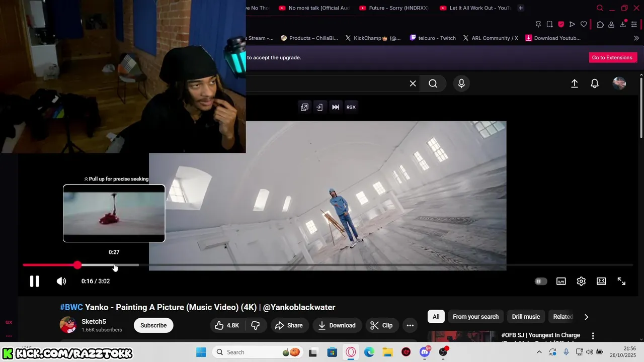Open the seek preview thumbnail at 0:27
This screenshot has height=362, width=644.
click(114, 213)
